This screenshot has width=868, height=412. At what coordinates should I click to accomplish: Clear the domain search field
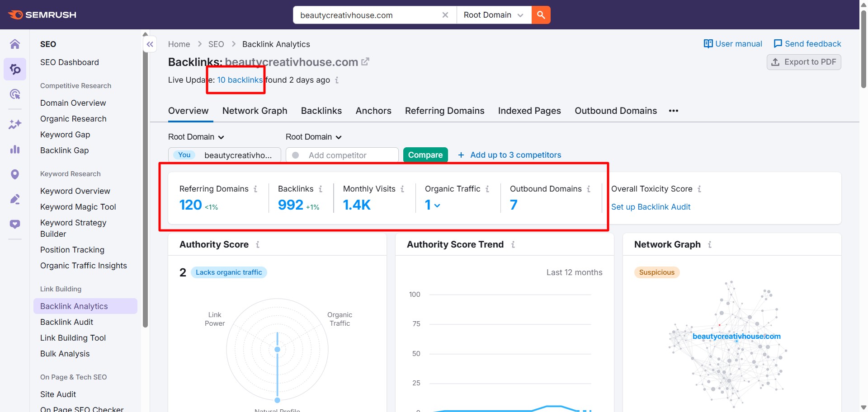tap(445, 15)
